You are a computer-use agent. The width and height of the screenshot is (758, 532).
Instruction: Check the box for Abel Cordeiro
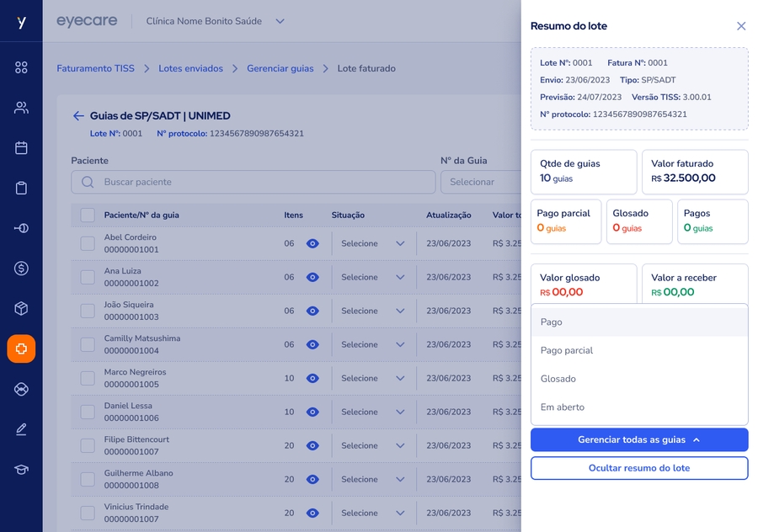click(88, 243)
